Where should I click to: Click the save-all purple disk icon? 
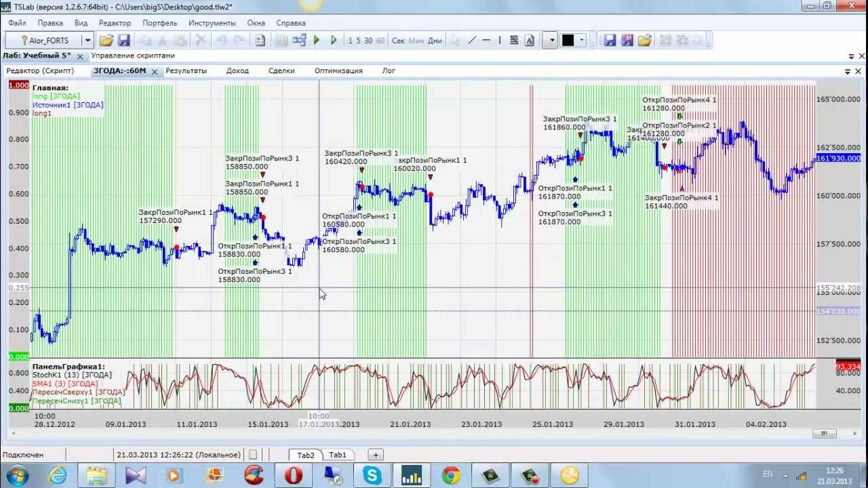coord(627,41)
